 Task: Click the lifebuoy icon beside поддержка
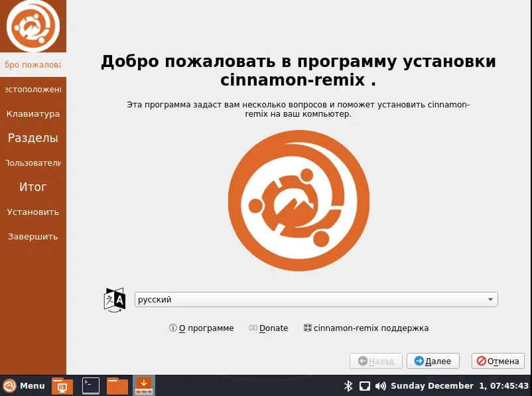pyautogui.click(x=307, y=328)
